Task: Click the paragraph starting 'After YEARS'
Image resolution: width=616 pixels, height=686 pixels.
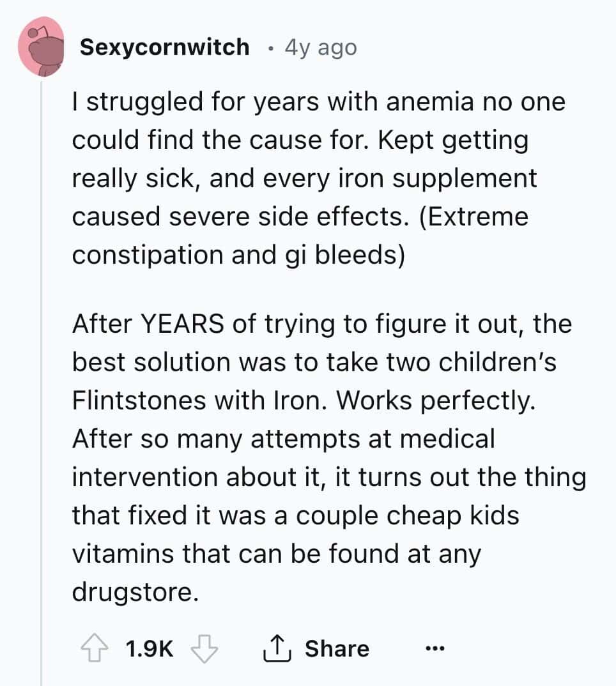Action: tap(329, 457)
